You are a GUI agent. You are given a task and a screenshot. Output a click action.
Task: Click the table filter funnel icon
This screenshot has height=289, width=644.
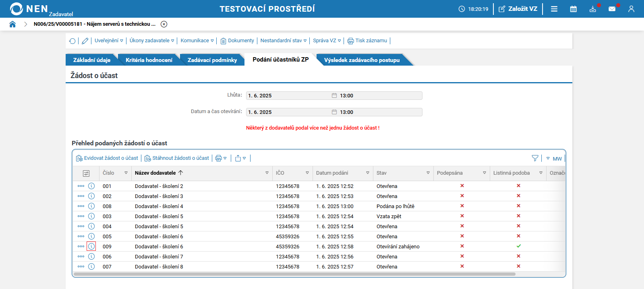point(535,158)
